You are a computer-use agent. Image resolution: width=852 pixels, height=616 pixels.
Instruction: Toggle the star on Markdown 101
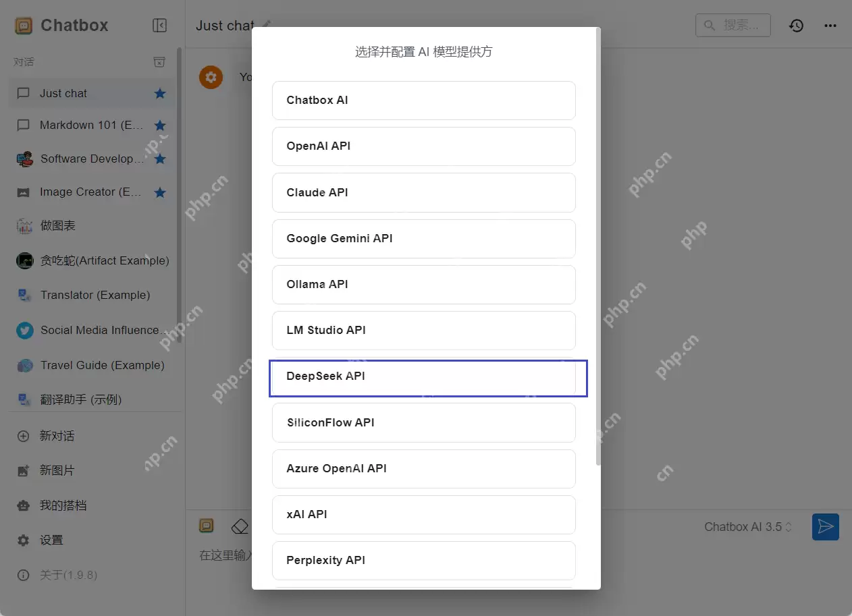[x=159, y=125]
